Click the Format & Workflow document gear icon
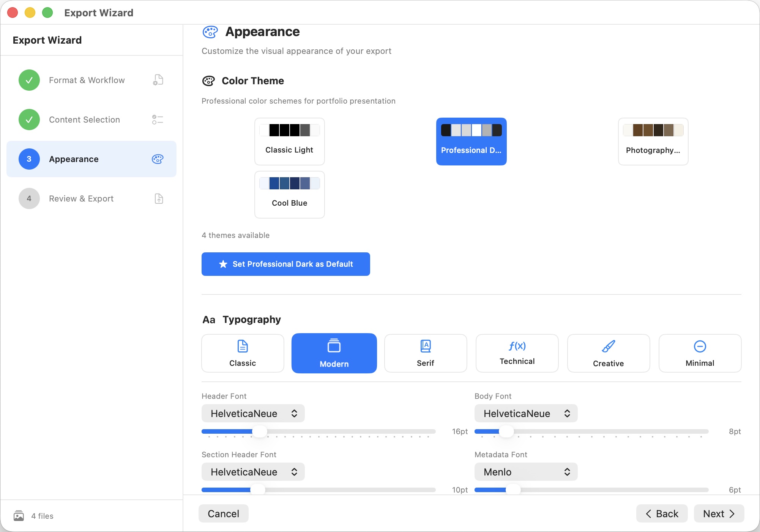 pos(158,80)
